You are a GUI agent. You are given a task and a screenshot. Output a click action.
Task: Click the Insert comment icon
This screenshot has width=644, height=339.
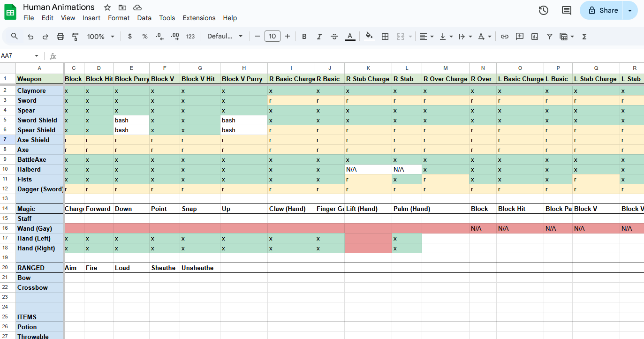[x=520, y=36]
